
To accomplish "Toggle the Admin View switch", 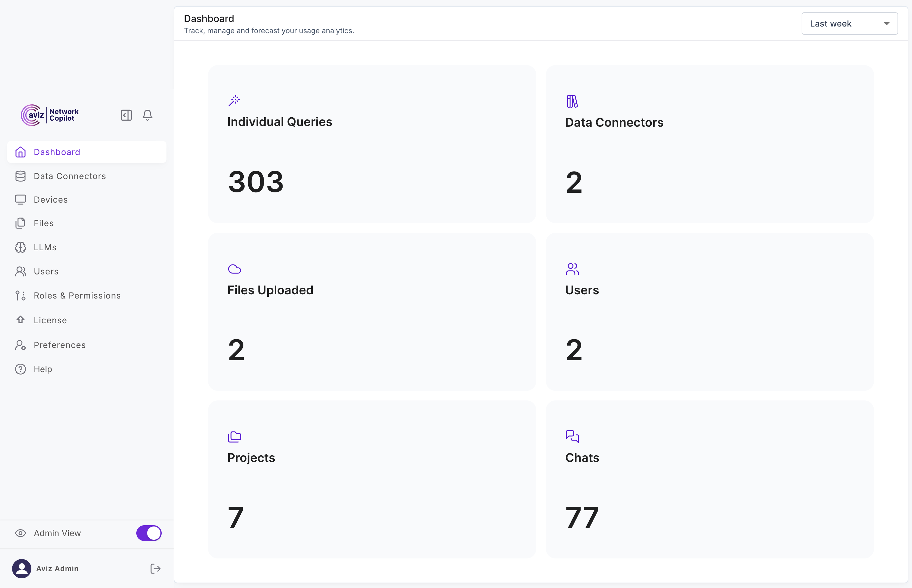I will [149, 533].
